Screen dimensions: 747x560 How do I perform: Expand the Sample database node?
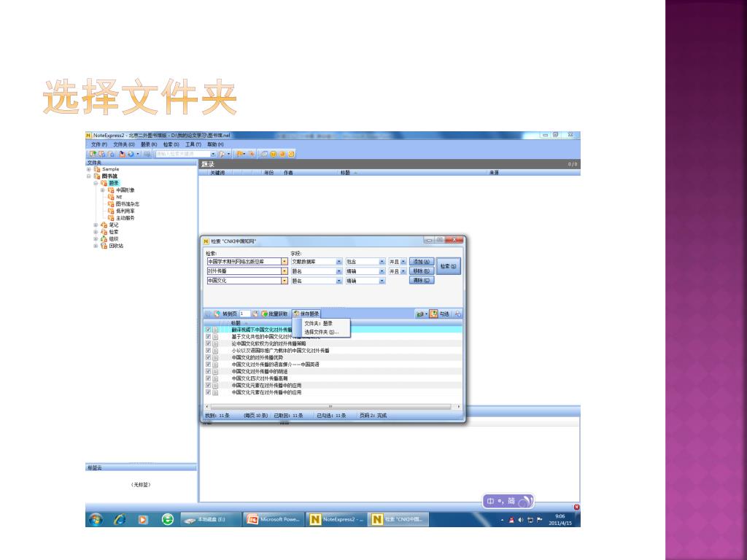pyautogui.click(x=88, y=169)
